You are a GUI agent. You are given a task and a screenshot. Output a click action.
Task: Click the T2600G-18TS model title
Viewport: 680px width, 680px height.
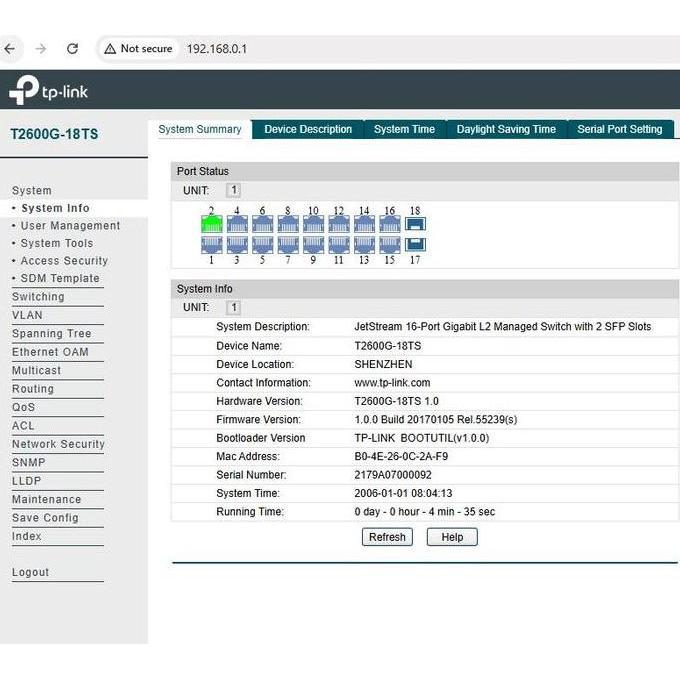click(x=54, y=134)
